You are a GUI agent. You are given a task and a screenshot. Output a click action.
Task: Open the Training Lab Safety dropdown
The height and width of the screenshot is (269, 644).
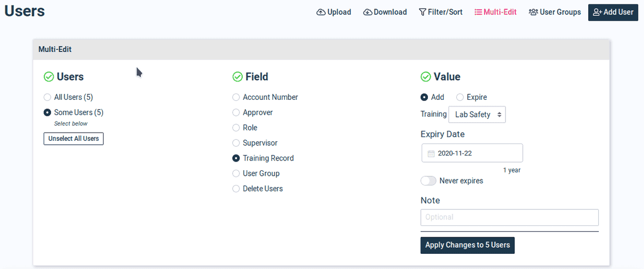(x=477, y=115)
